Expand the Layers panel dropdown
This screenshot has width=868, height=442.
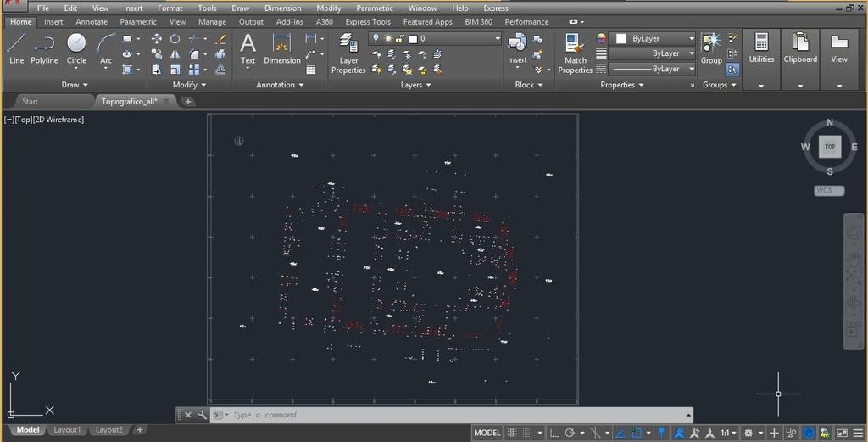pos(415,85)
